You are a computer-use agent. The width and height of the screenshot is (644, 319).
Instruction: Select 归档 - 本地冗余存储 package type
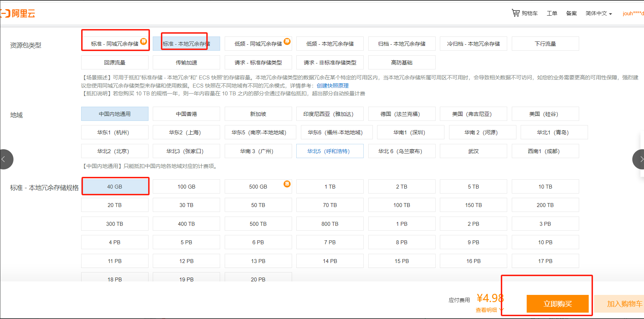[402, 44]
